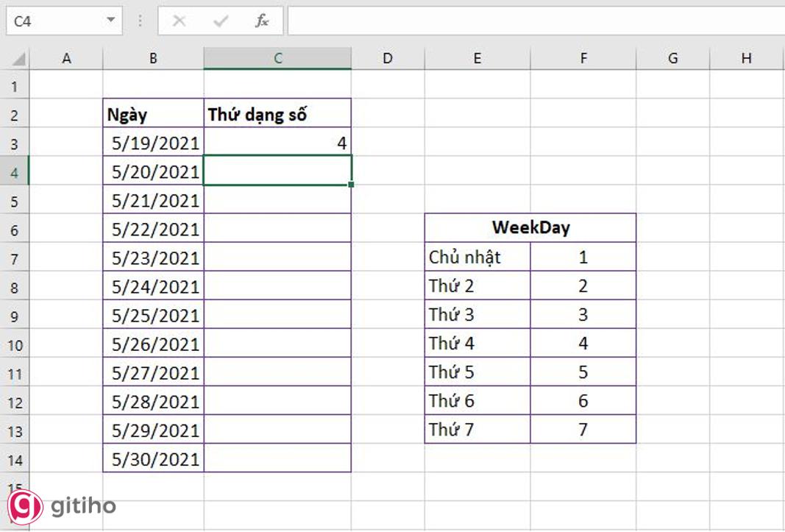
Task: Open the Name Box dropdown arrow
Action: click(111, 21)
